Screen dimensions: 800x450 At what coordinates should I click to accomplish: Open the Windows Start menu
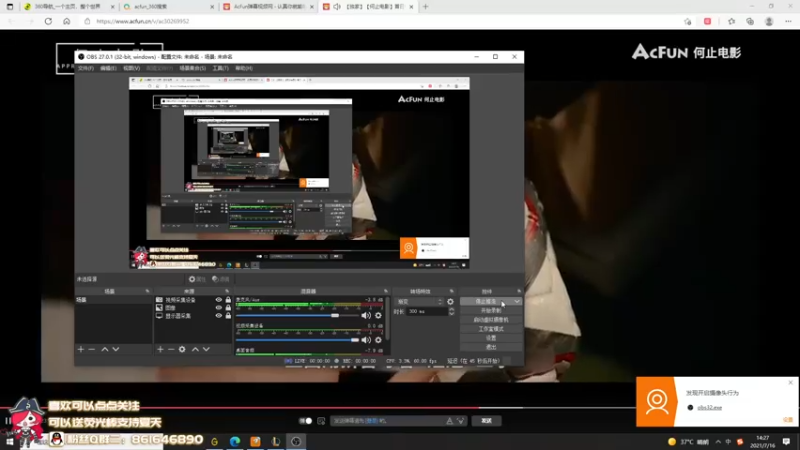pyautogui.click(x=10, y=441)
